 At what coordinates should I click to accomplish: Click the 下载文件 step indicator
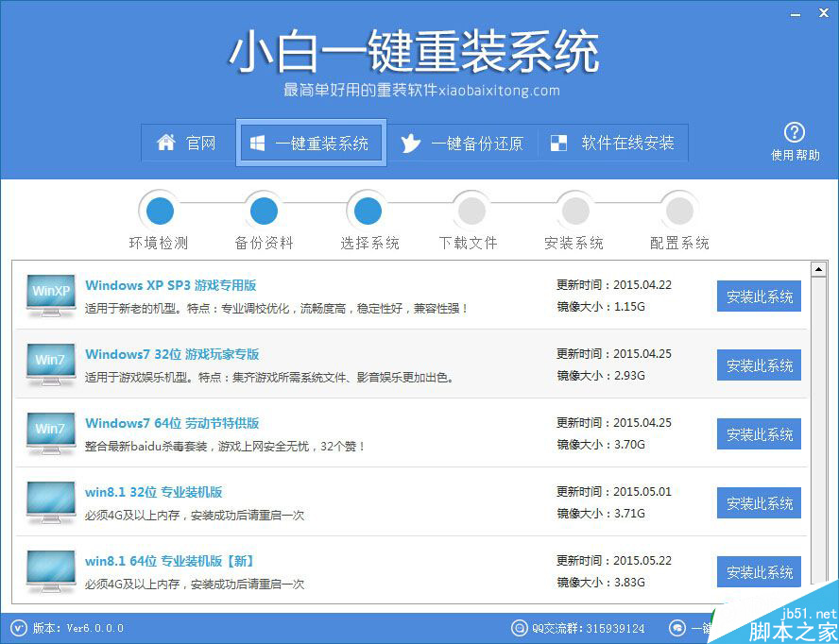(x=471, y=210)
